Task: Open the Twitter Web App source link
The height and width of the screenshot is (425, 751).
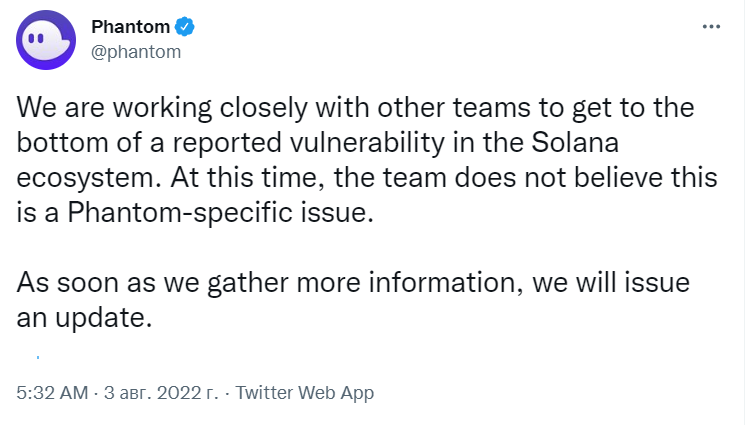Action: [305, 393]
